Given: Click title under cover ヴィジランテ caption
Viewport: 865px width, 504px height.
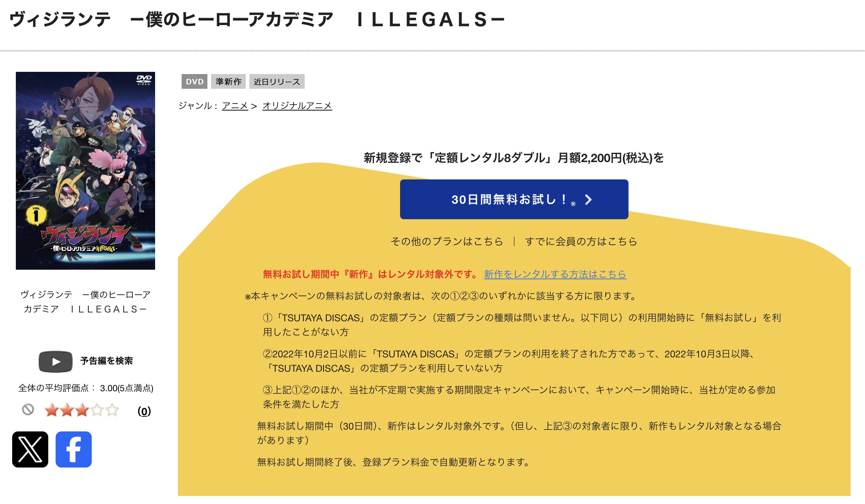Looking at the screenshot, I should (85, 302).
